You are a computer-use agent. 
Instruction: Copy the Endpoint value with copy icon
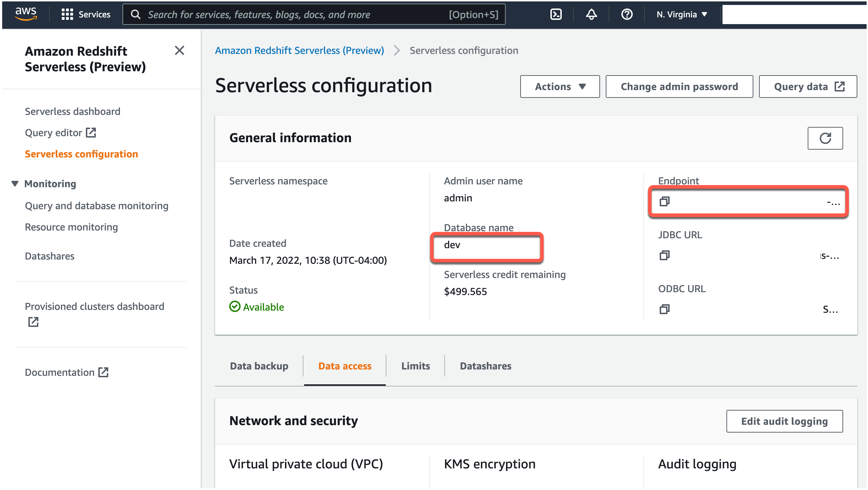[x=664, y=201]
